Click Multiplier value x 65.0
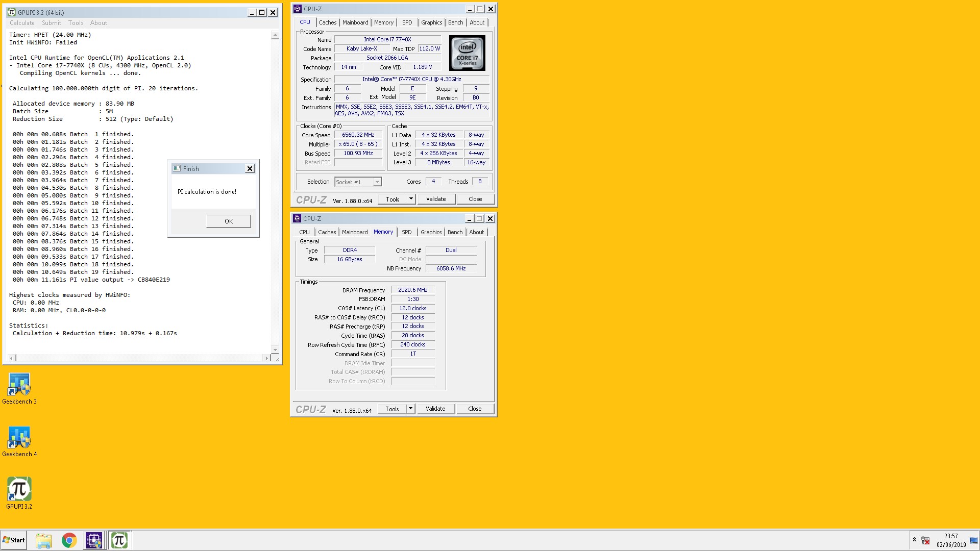 coord(358,144)
